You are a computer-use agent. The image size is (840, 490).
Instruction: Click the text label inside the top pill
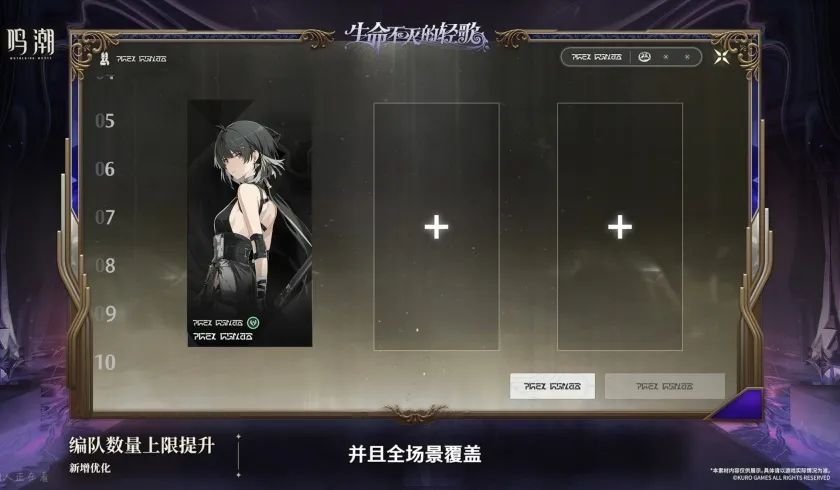597,57
